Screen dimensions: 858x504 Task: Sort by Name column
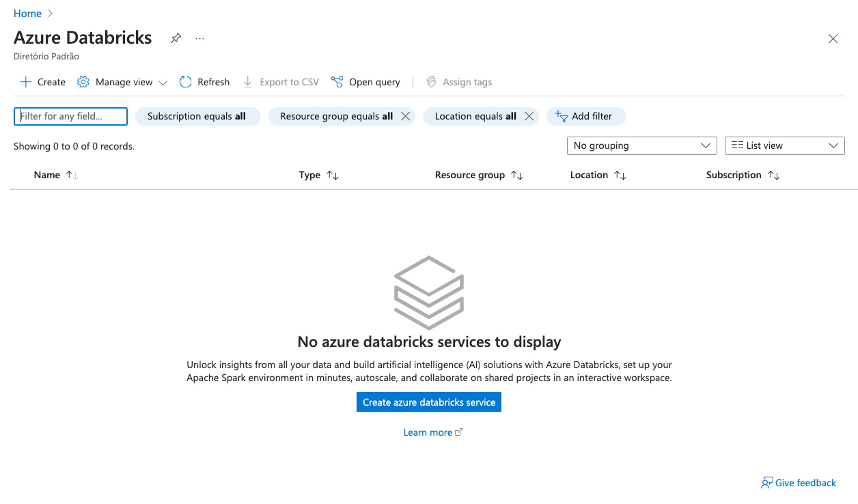[x=56, y=175]
